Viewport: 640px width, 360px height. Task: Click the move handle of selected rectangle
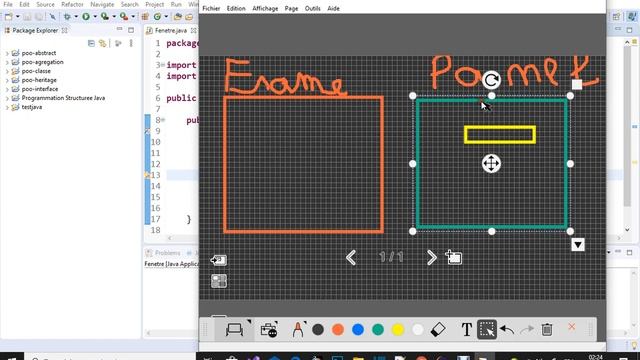[x=491, y=164]
